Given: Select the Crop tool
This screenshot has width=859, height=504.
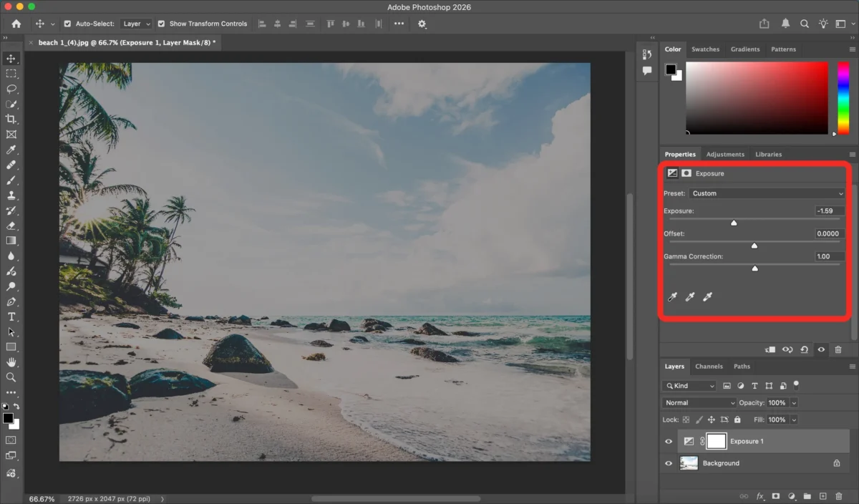Looking at the screenshot, I should tap(11, 119).
